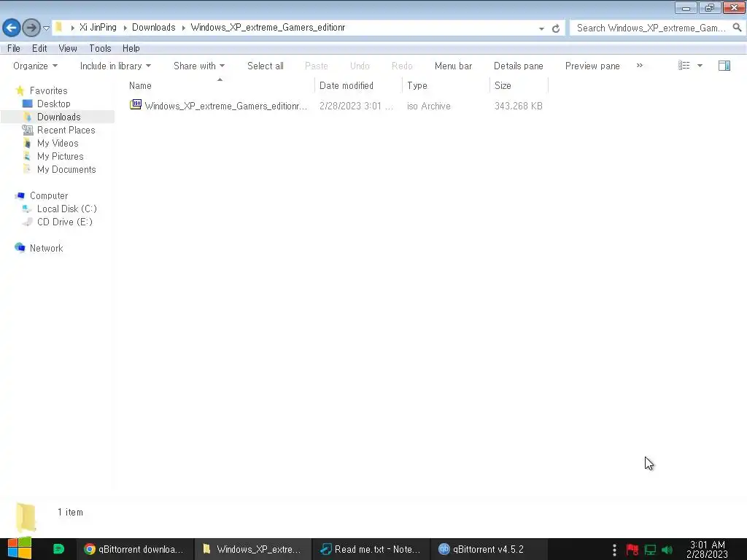Viewport: 747px width, 560px height.
Task: Click the Forward navigation arrow
Action: [31, 28]
